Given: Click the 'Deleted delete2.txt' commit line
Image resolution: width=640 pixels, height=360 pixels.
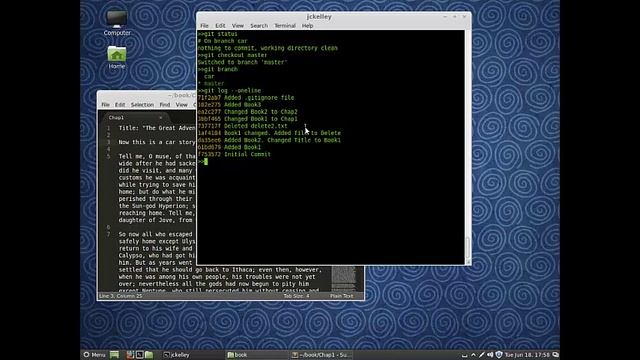Looking at the screenshot, I should tap(242, 126).
